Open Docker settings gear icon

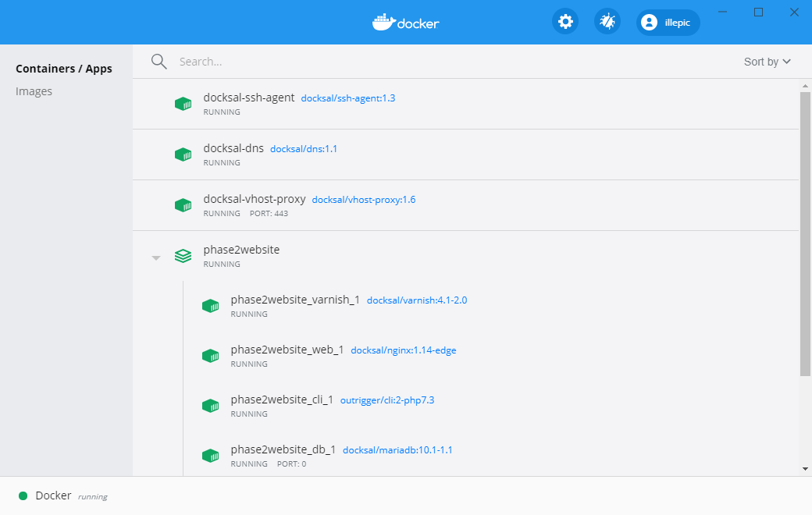(565, 22)
